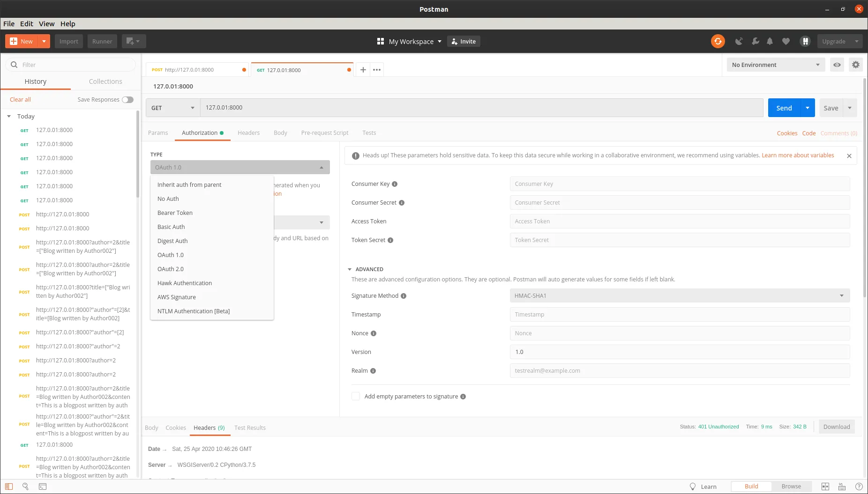Switch to Browse mode
Screen dimensions: 868x494
(791, 487)
